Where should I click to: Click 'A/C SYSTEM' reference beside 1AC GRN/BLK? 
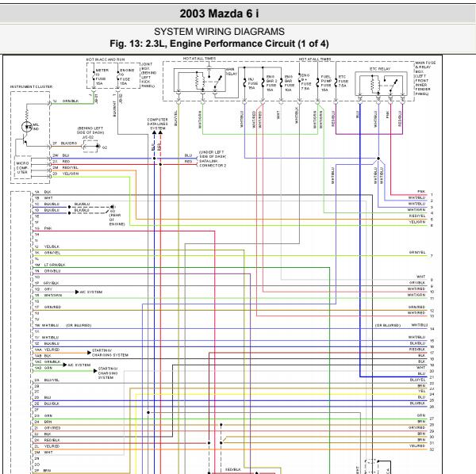[x=79, y=365]
